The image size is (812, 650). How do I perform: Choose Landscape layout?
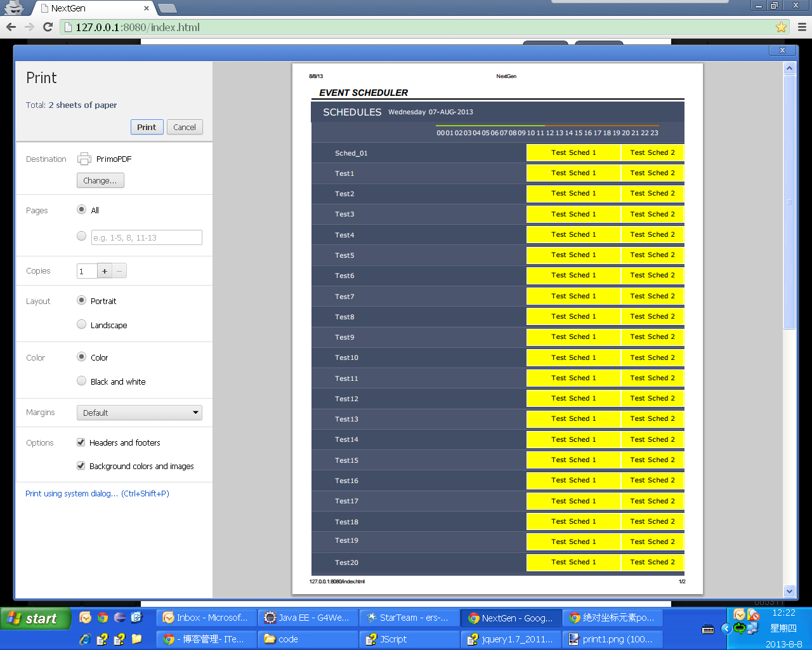[81, 324]
